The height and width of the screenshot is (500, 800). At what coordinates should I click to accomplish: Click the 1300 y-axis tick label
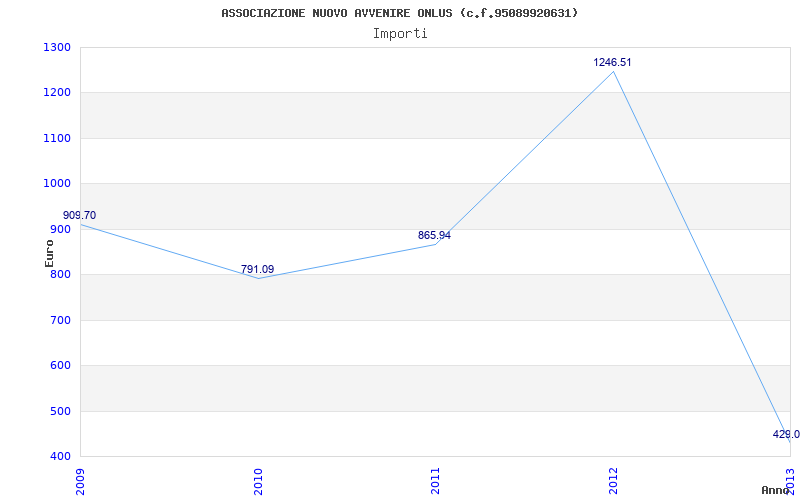pyautogui.click(x=57, y=47)
